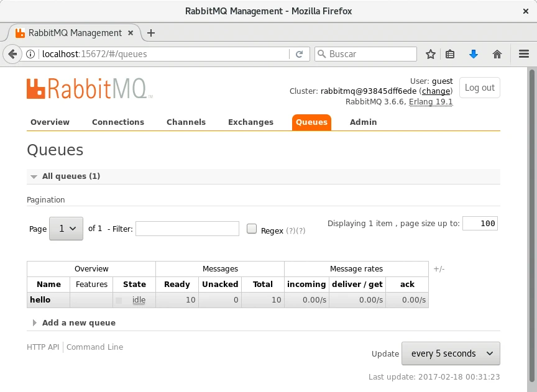
Task: Open the Page number dropdown
Action: coord(66,229)
